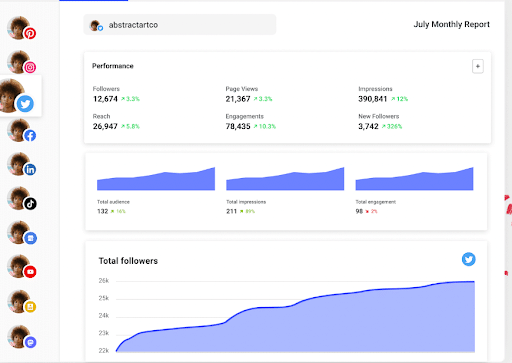Click the Engagements value 78,435
The image size is (512, 363).
[x=238, y=126]
